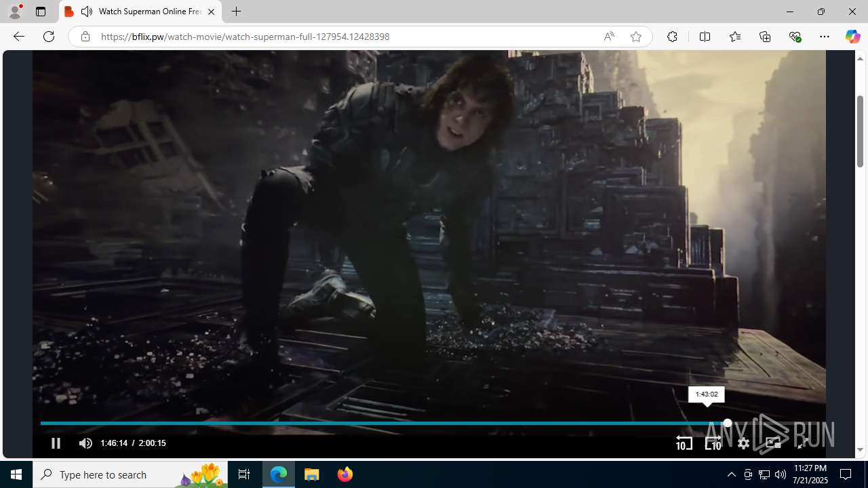Click the taskbar search box
The height and width of the screenshot is (488, 868).
click(x=130, y=474)
